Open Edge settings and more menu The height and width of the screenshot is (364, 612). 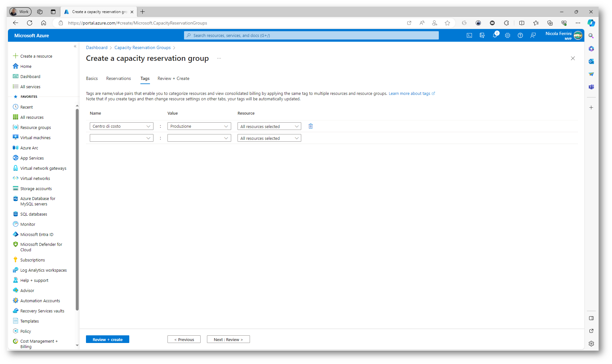tap(578, 23)
